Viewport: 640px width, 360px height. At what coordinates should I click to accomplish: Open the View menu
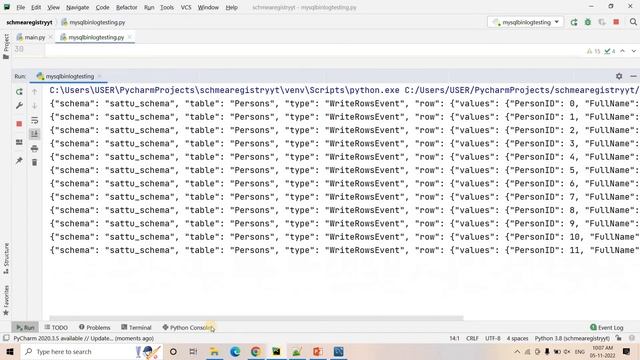click(x=53, y=7)
